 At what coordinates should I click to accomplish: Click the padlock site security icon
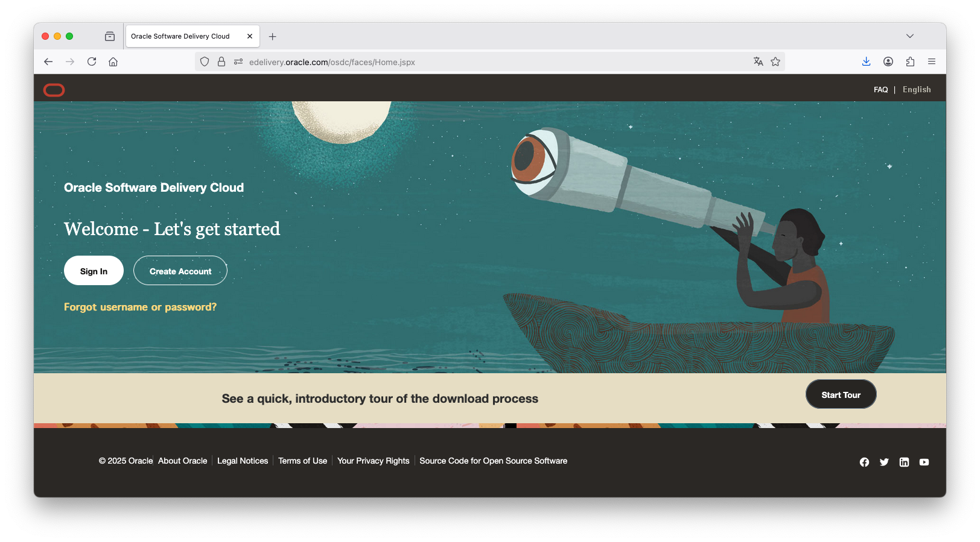tap(221, 61)
